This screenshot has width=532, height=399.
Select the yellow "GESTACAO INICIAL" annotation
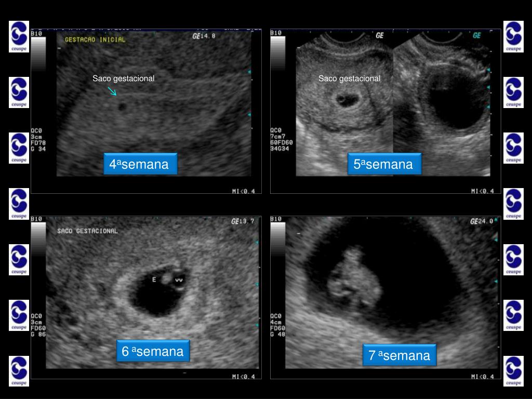tap(95, 39)
